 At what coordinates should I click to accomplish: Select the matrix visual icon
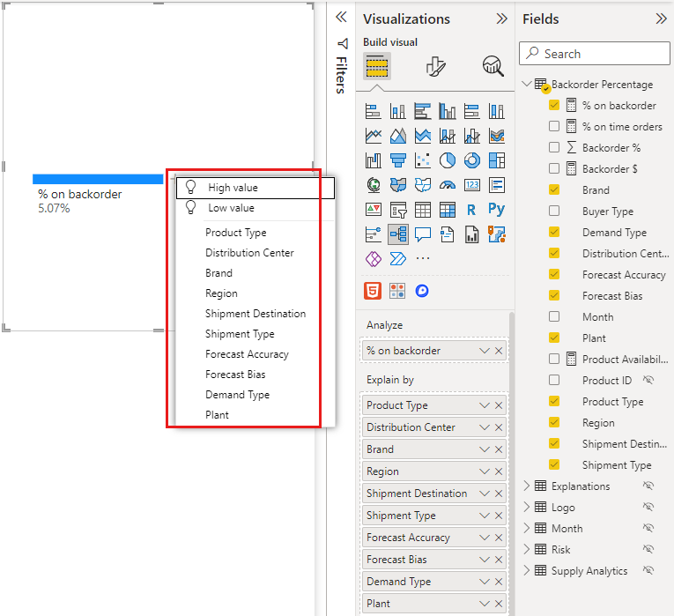coord(447,210)
